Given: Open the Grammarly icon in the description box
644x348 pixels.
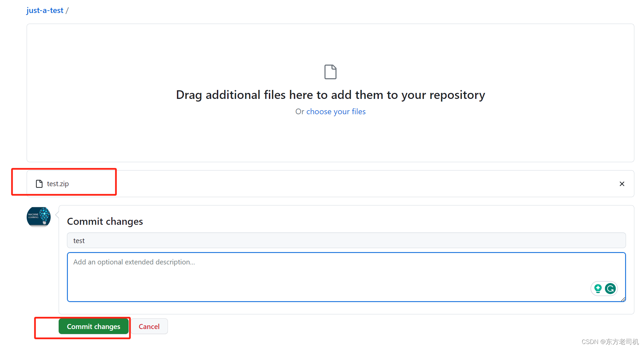Looking at the screenshot, I should pyautogui.click(x=610, y=288).
